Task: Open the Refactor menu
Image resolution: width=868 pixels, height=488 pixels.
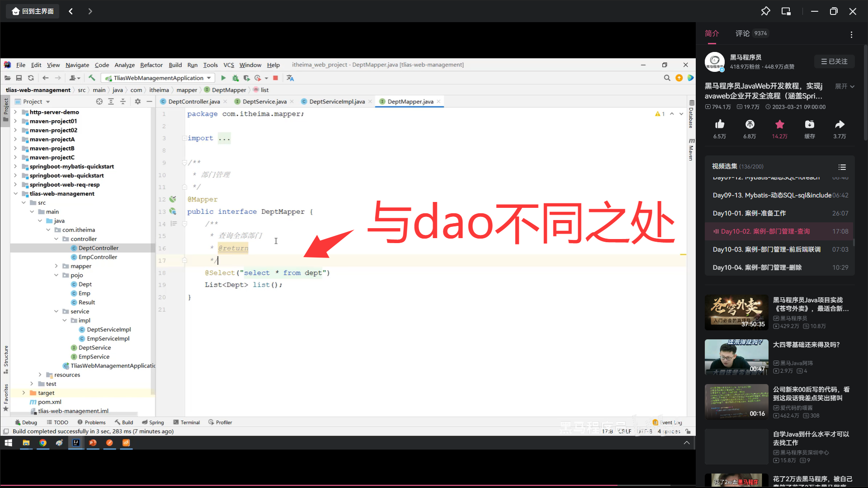Action: pyautogui.click(x=151, y=65)
